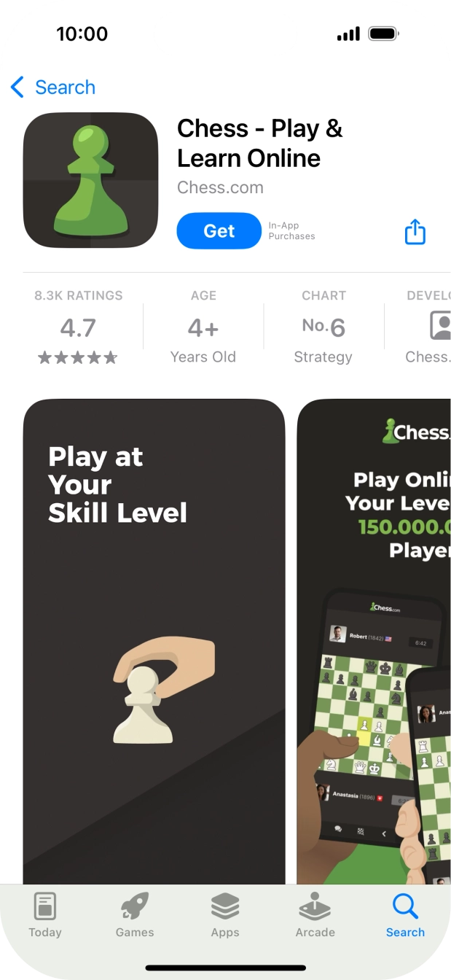This screenshot has width=451, height=980.
Task: Tap the developer person icon
Action: [x=439, y=325]
